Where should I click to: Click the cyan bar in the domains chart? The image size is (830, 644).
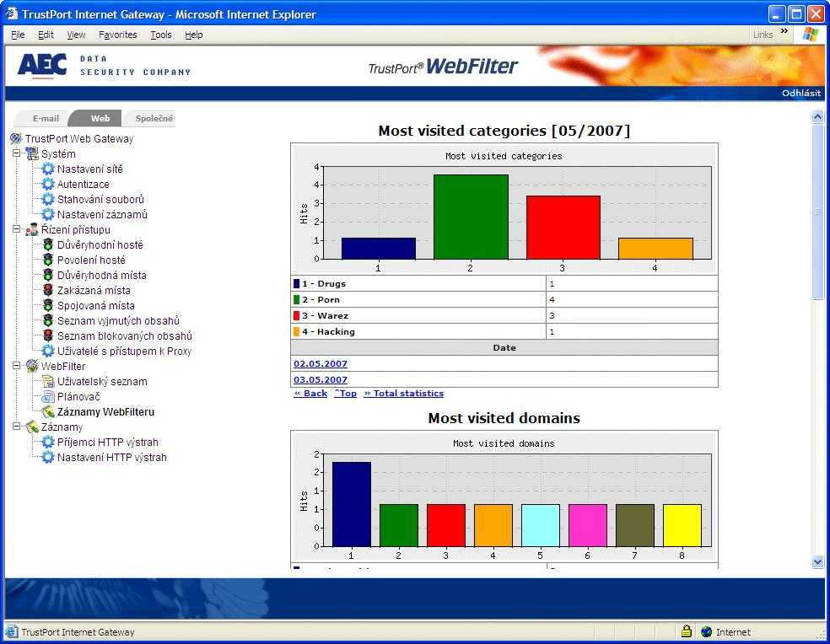click(x=541, y=525)
